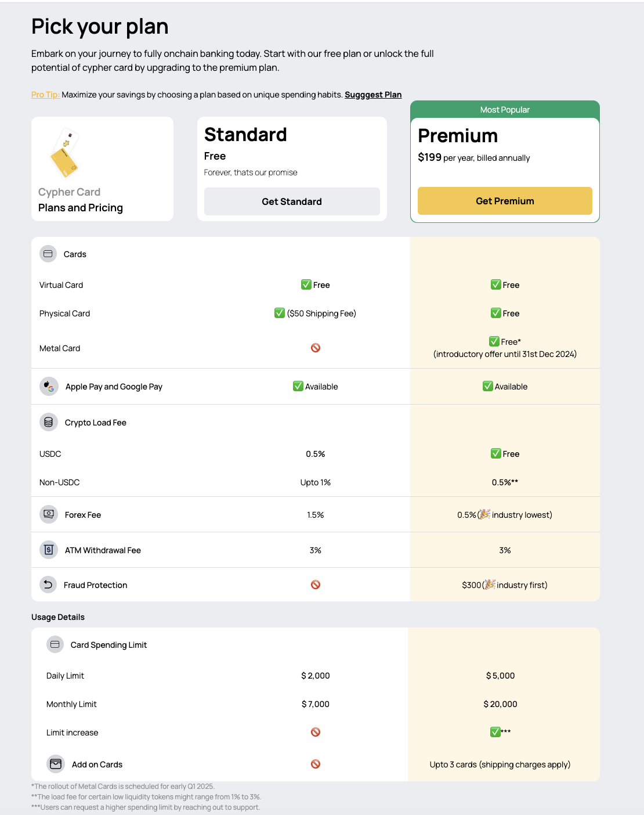Click the Pick your plan heading
The width and height of the screenshot is (644, 815).
(x=100, y=27)
